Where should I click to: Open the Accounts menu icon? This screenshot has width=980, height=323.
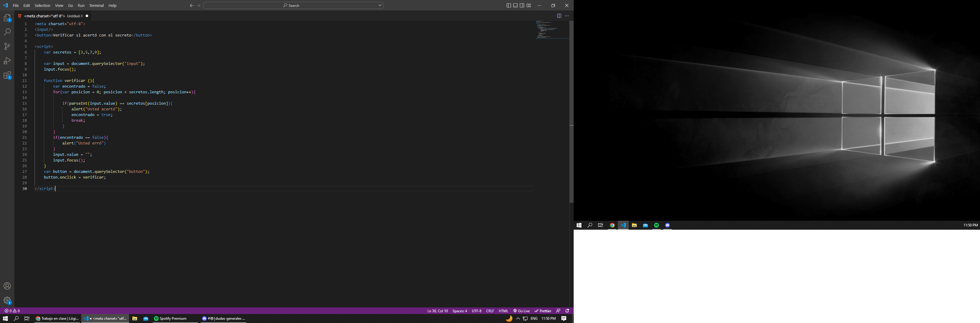click(7, 286)
